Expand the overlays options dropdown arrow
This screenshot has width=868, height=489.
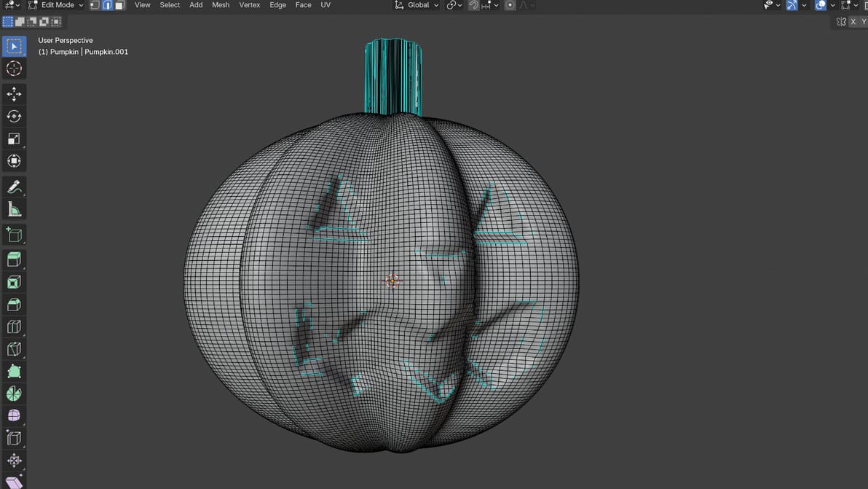pos(832,5)
